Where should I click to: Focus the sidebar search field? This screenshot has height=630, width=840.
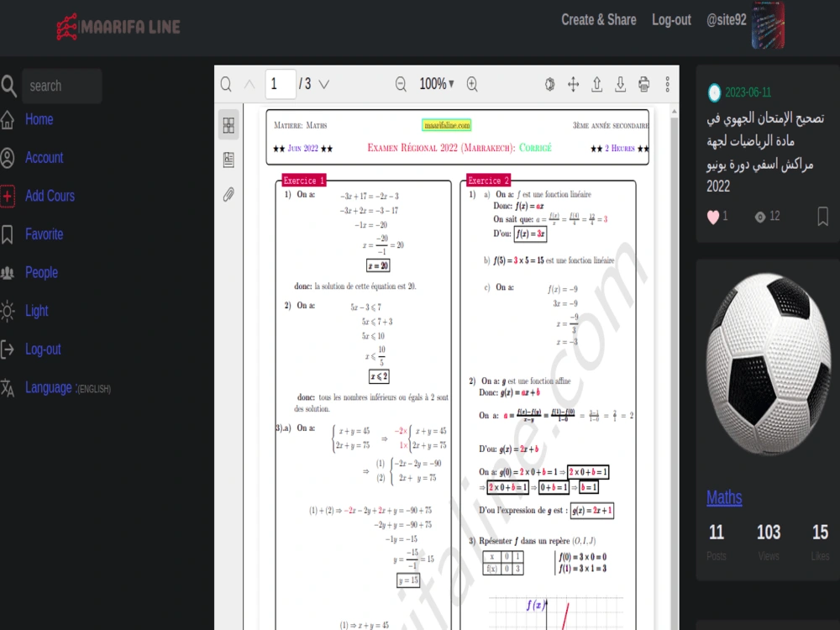pos(61,86)
